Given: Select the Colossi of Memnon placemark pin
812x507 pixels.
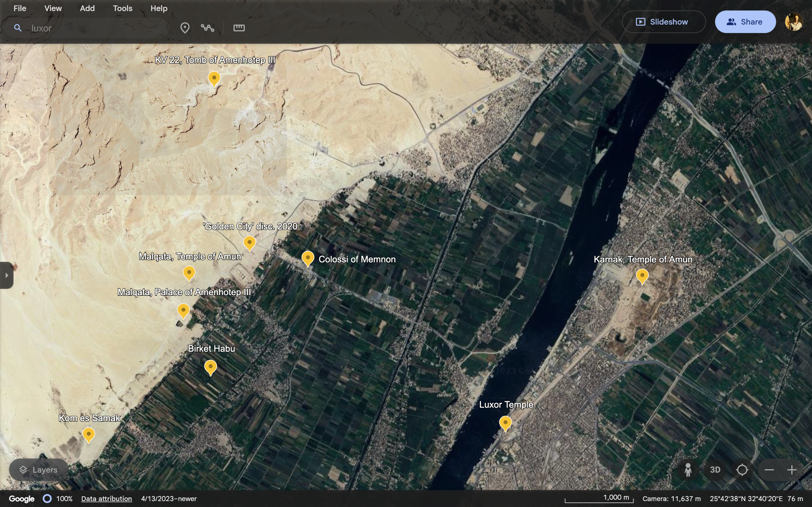Looking at the screenshot, I should [x=308, y=258].
